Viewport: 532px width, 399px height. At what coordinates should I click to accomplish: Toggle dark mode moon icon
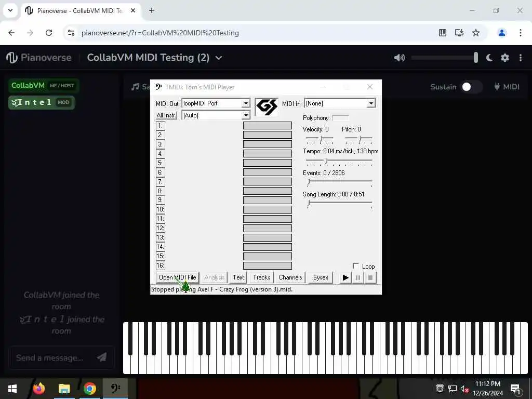(x=489, y=58)
